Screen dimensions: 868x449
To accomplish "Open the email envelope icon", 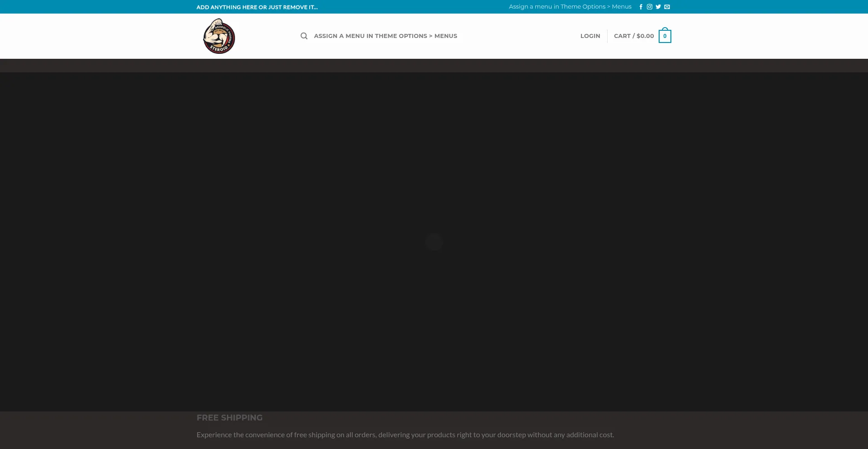I will pyautogui.click(x=667, y=7).
